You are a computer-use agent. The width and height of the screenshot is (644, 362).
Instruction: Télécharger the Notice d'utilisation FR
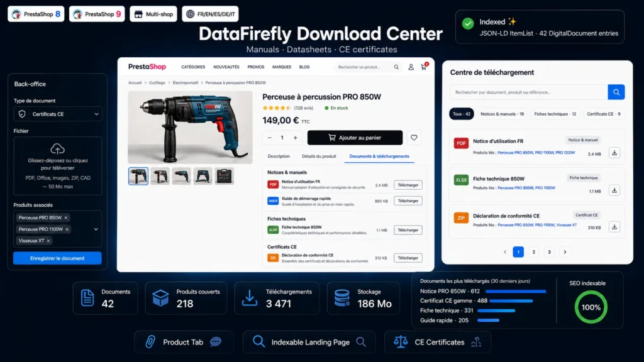point(408,185)
